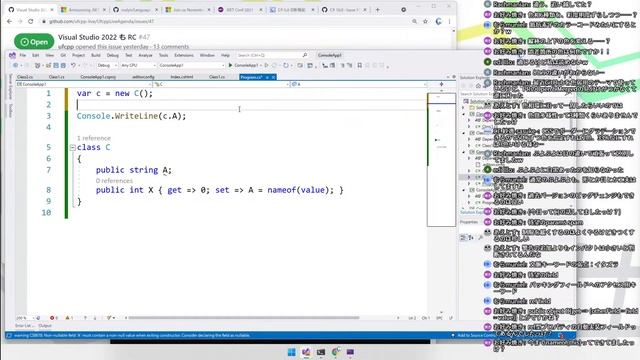Click the '1 reference' CodeLens link

pyautogui.click(x=93, y=138)
